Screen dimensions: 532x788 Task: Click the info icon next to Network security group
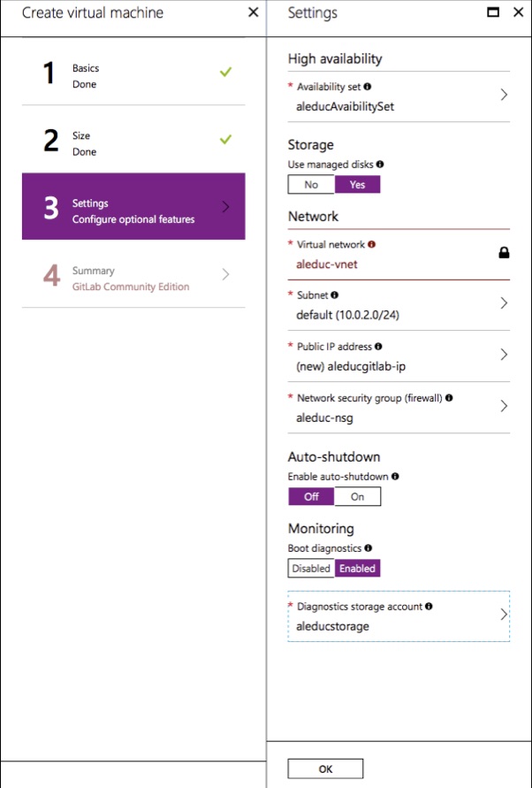coord(451,398)
